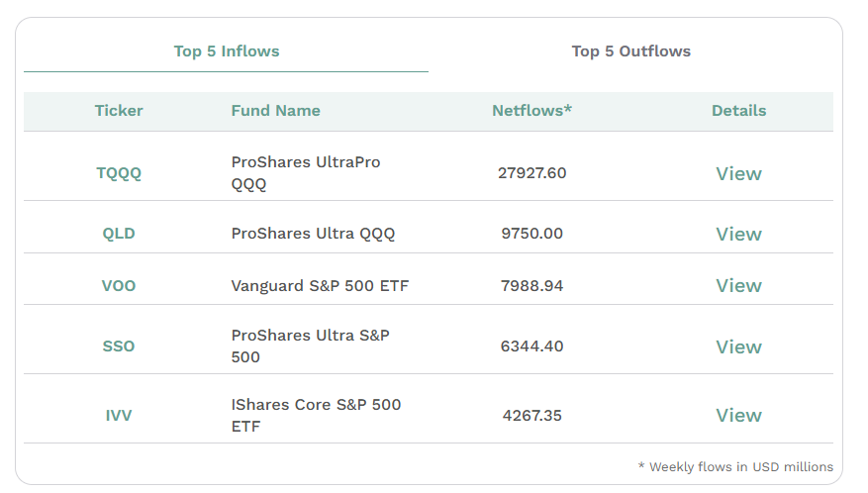Click View link for IVV
868x493 pixels.
(x=738, y=416)
